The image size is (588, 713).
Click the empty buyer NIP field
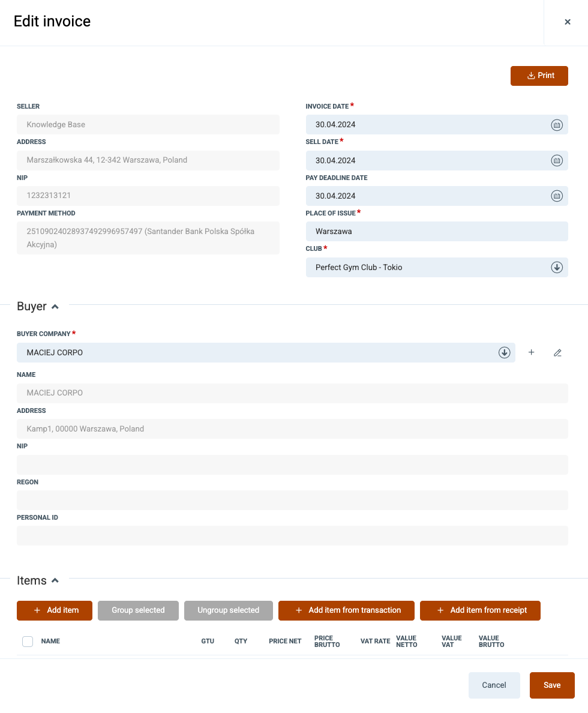click(x=292, y=465)
